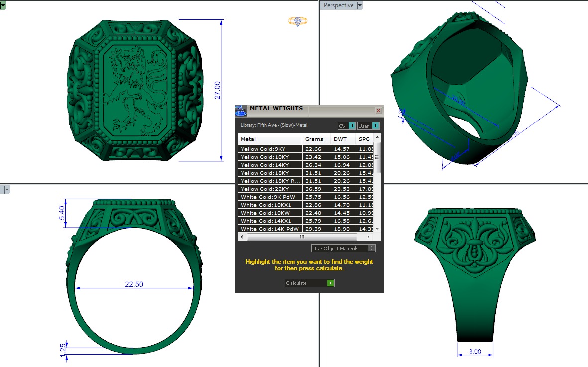Close the Metal Weights dialog
This screenshot has height=367, width=588.
(378, 110)
